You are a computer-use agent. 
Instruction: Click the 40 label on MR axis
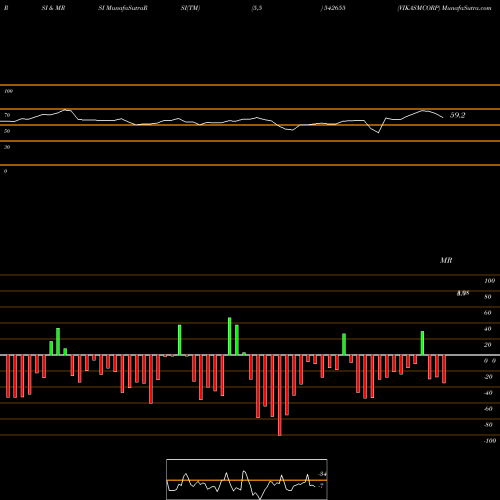[x=488, y=329]
